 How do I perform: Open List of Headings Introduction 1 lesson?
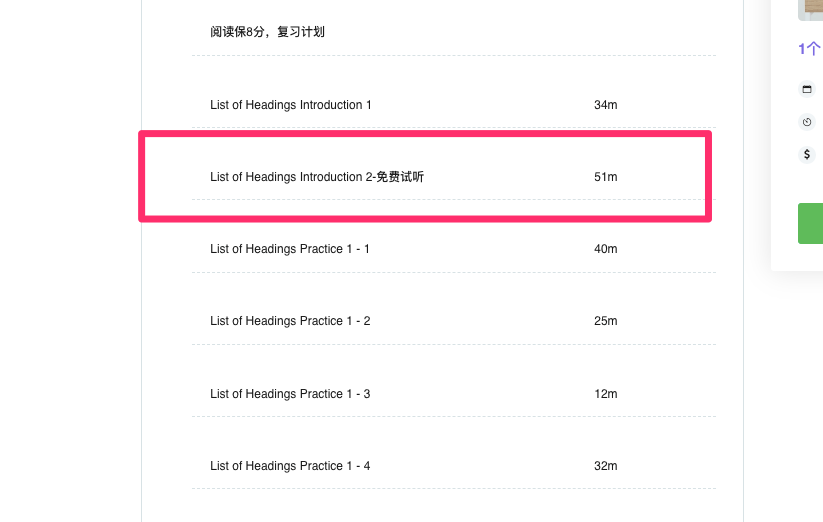[291, 105]
